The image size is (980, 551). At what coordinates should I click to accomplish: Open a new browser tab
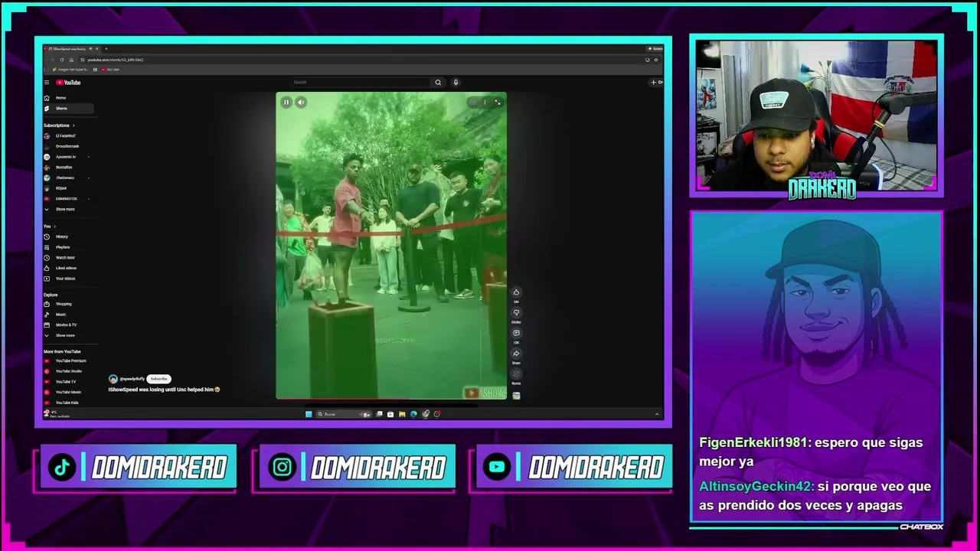(x=106, y=49)
